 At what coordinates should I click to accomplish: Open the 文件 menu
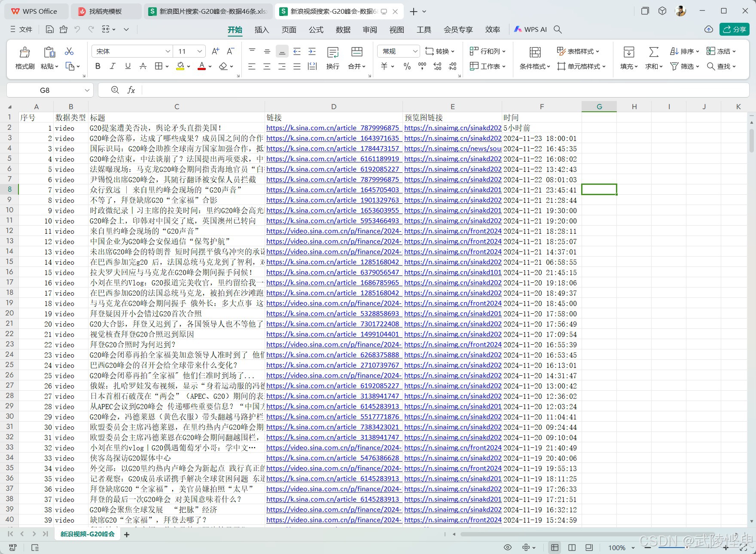21,29
